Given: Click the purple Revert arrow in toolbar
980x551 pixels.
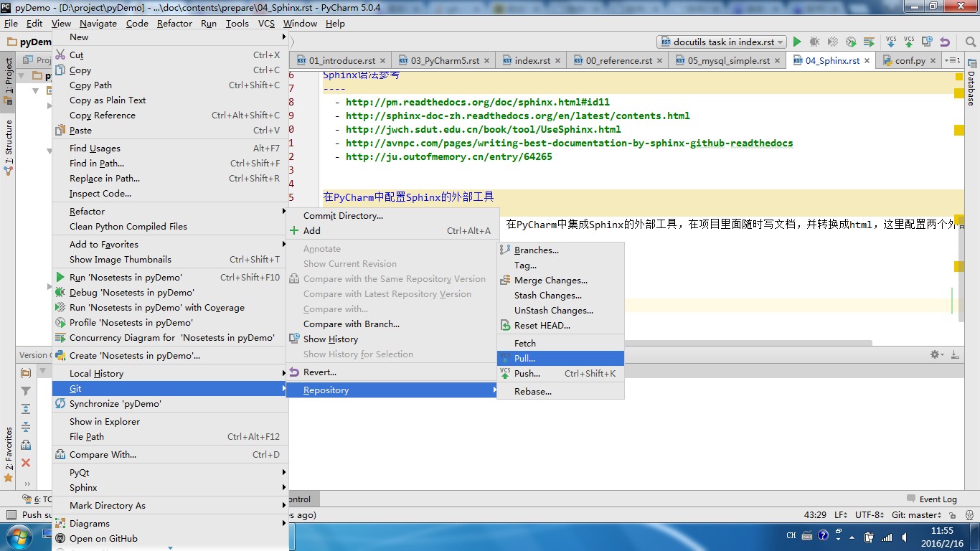Looking at the screenshot, I should 945,42.
